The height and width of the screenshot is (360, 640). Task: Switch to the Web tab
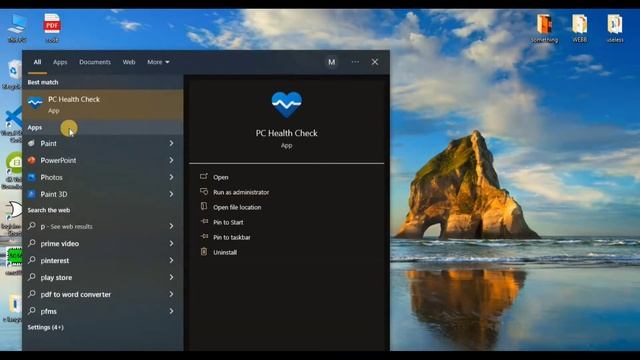click(x=129, y=62)
